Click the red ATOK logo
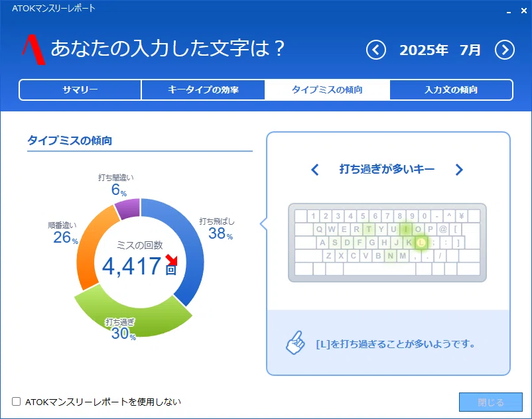532x419 pixels. point(34,50)
